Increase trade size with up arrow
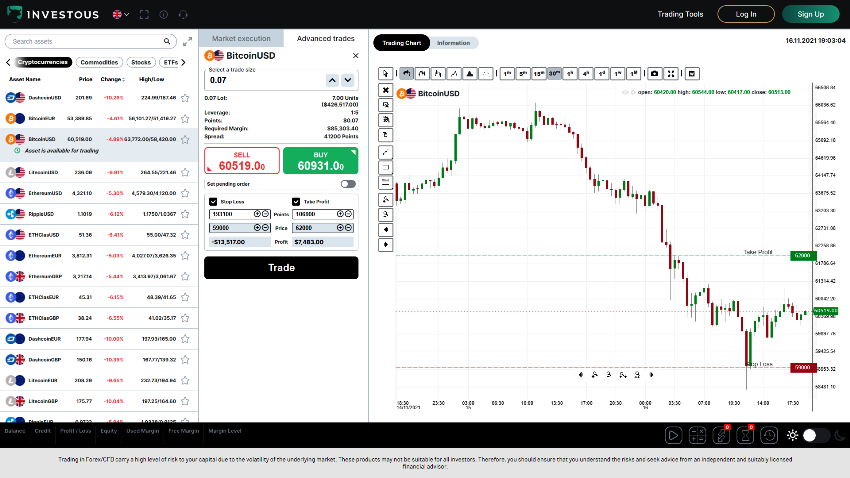 coord(332,80)
